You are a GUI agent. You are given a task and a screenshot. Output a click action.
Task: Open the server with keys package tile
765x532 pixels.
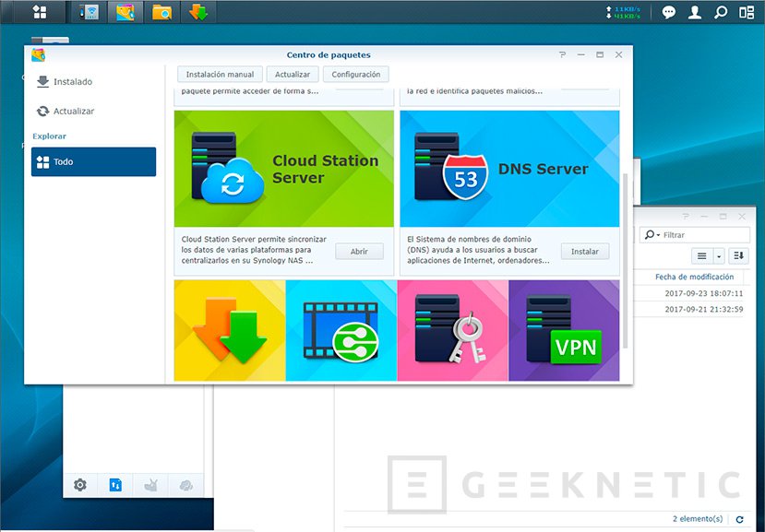(x=453, y=330)
